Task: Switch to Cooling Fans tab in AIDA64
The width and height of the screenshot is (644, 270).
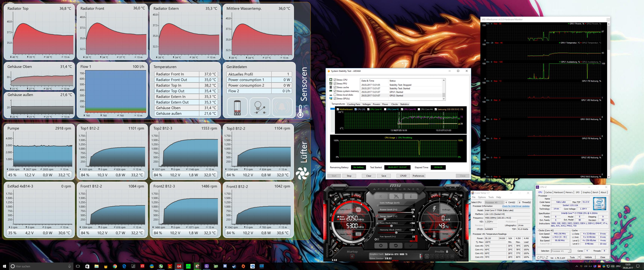Action: pyautogui.click(x=354, y=104)
